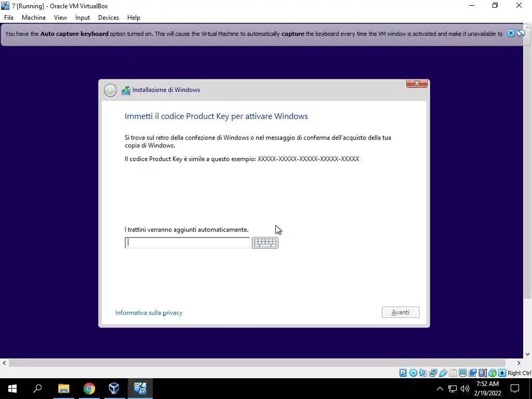Open the File menu
The width and height of the screenshot is (532, 399).
pos(9,18)
